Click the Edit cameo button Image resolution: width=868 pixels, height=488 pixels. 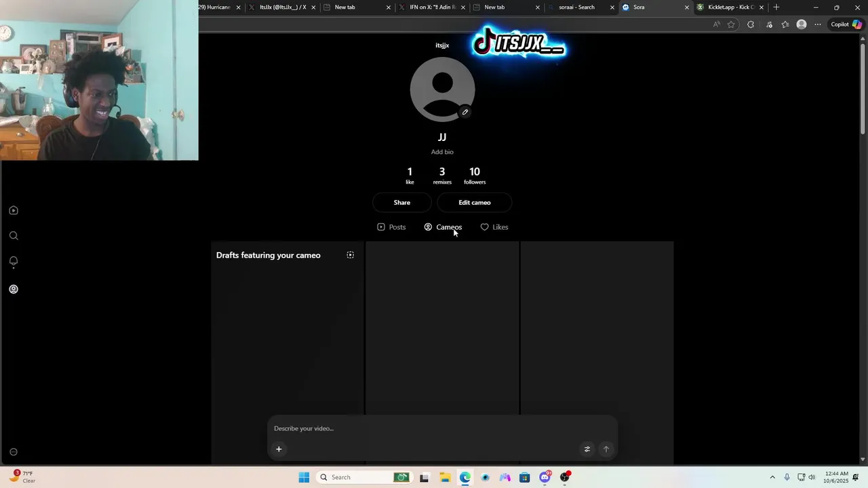pos(475,203)
